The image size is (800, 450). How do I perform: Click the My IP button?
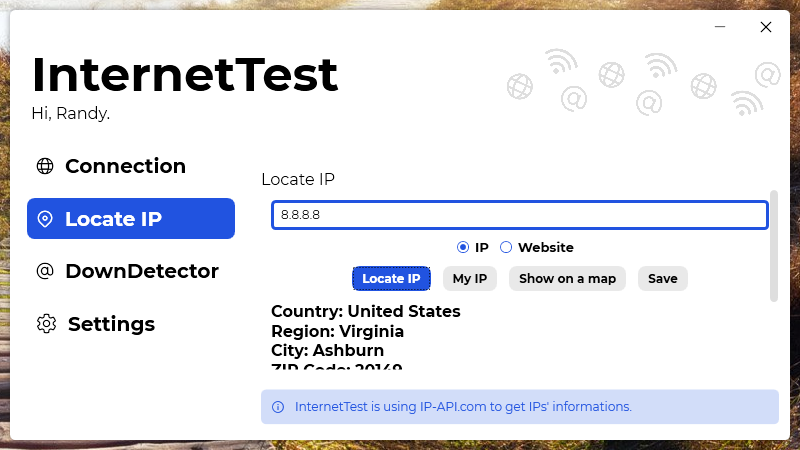click(x=470, y=279)
